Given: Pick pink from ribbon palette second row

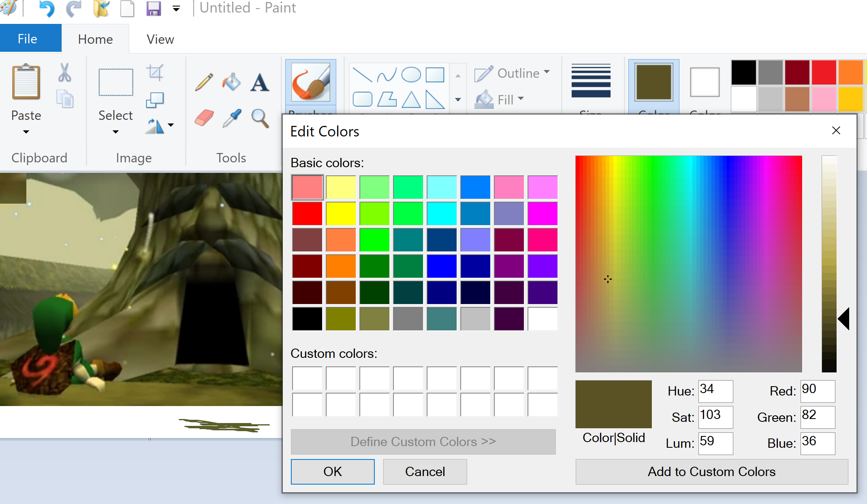Looking at the screenshot, I should [x=824, y=99].
